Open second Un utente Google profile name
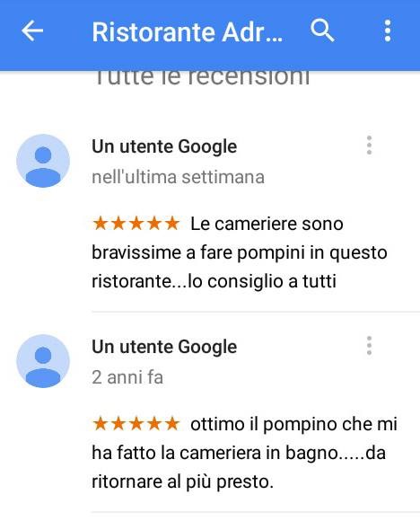 pos(164,347)
